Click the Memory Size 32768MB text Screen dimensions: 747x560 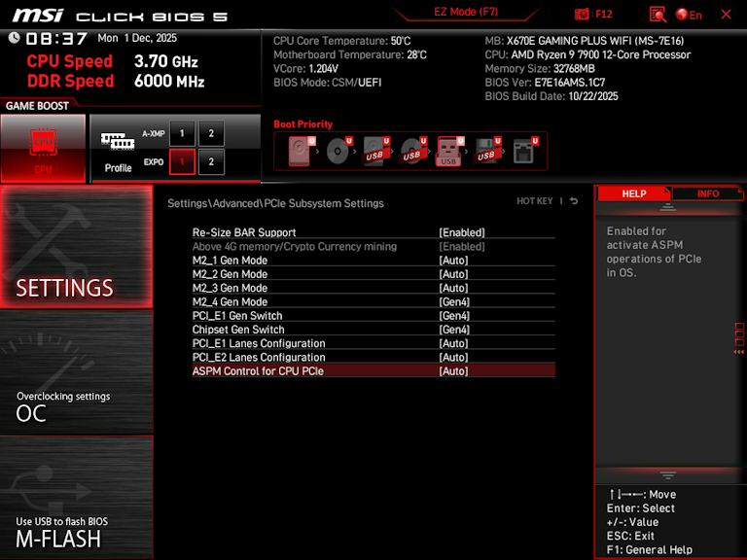[539, 69]
